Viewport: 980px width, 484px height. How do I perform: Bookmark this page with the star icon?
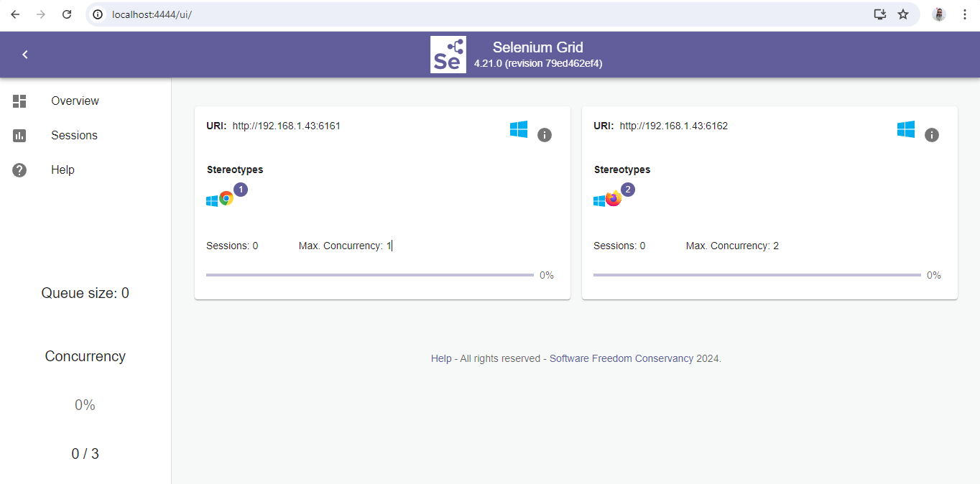coord(903,14)
